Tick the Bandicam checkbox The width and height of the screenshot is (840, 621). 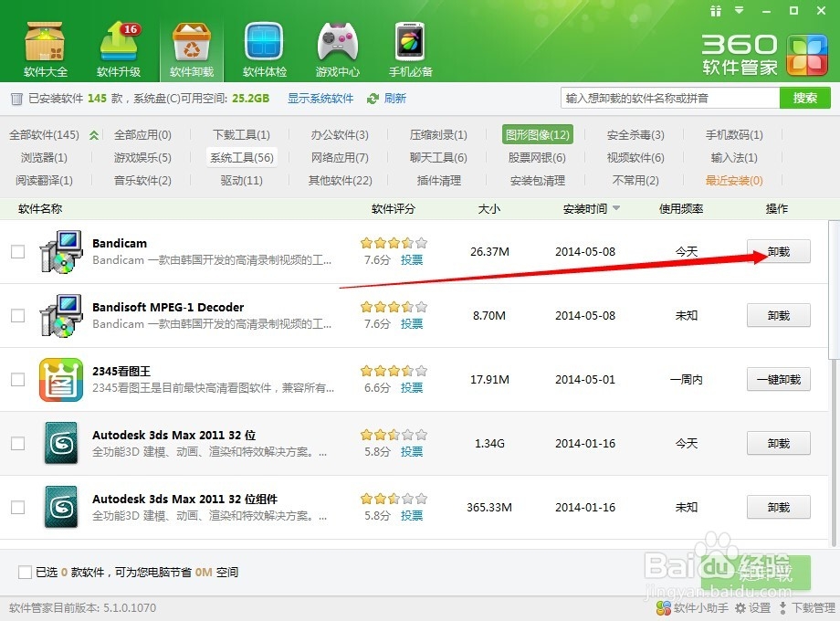pyautogui.click(x=17, y=252)
